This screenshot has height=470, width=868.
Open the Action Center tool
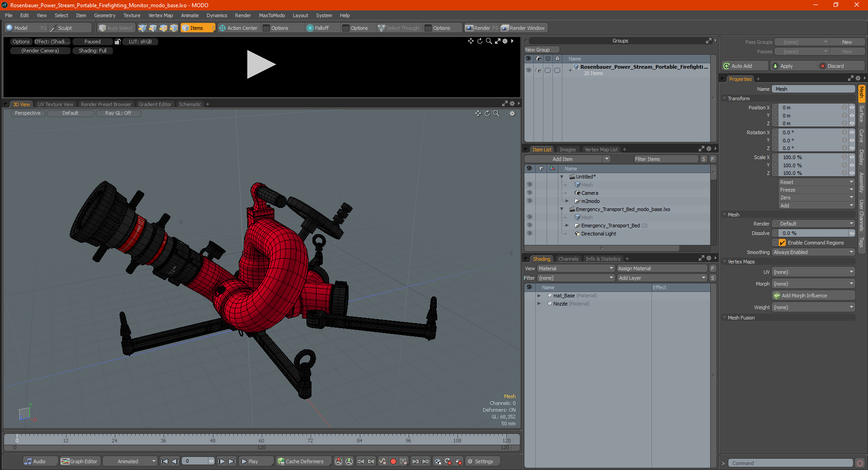(x=238, y=28)
